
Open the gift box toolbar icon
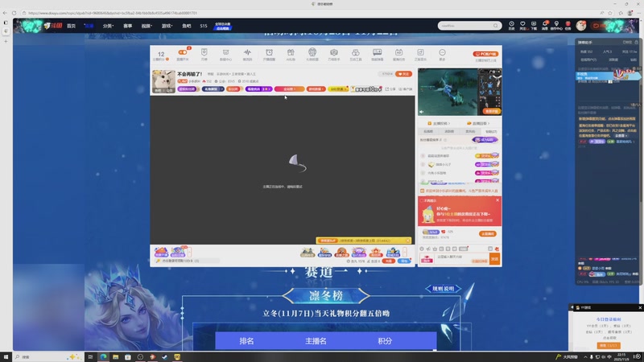point(291,52)
